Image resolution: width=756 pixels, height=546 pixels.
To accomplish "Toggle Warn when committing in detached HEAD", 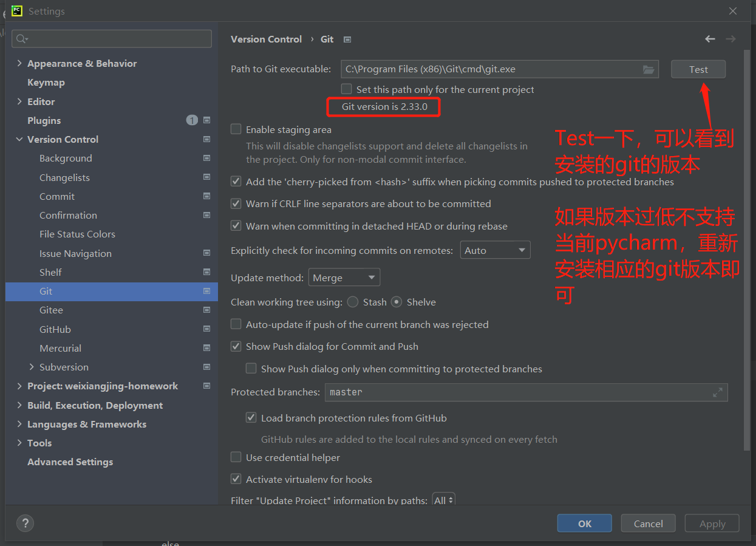I will pyautogui.click(x=236, y=226).
